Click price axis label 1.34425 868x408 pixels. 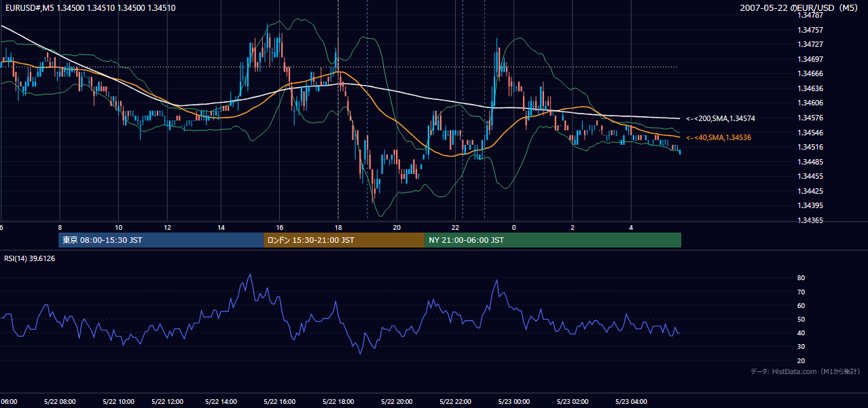click(x=811, y=191)
